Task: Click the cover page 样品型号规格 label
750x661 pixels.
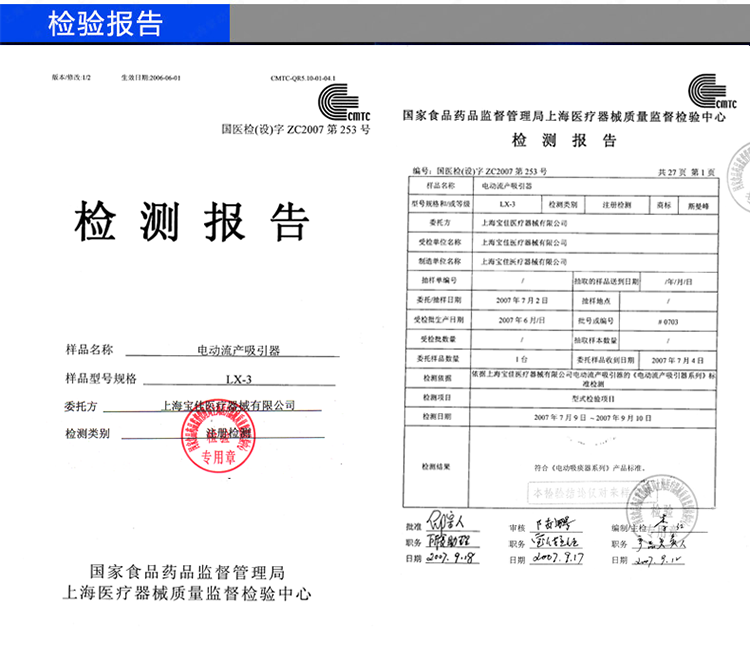Action: [x=101, y=379]
